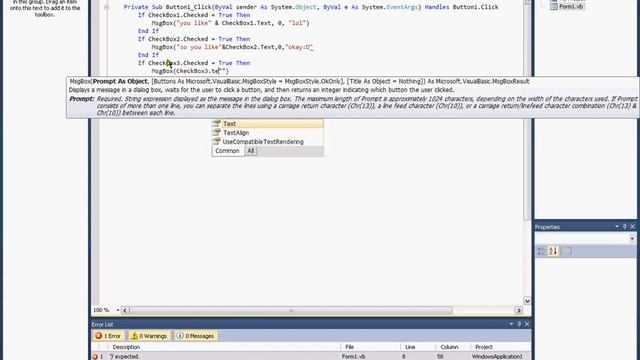Open the Properties panel window position menu
Screen dimensions: 640x360
[617, 227]
